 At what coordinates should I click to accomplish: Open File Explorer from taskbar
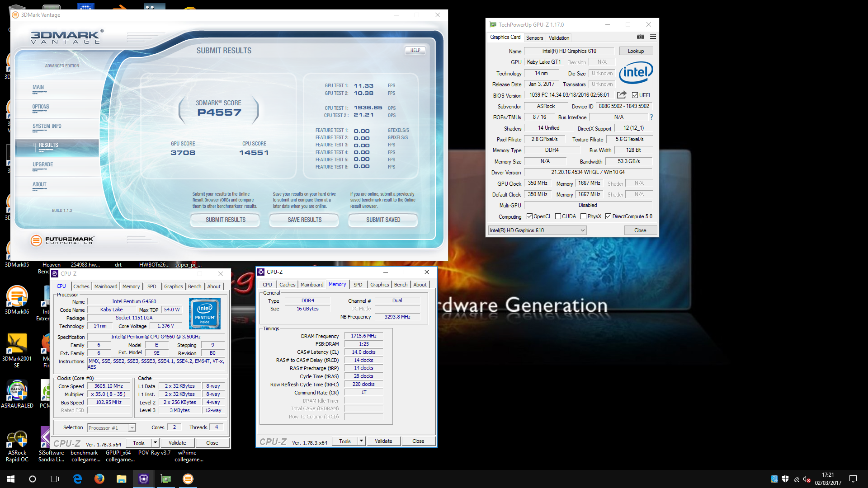121,479
